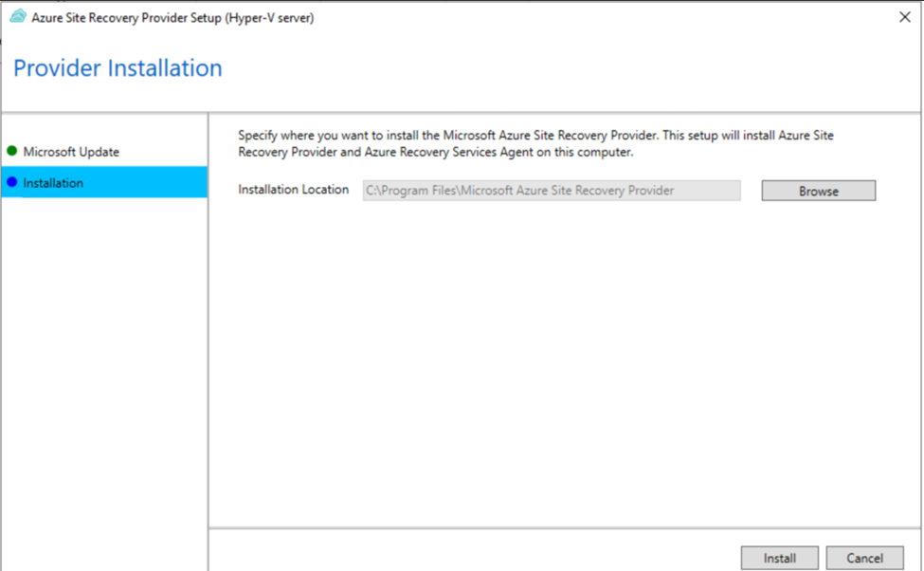The height and width of the screenshot is (571, 924).
Task: Click the blue Installation status dot
Action: 11,182
